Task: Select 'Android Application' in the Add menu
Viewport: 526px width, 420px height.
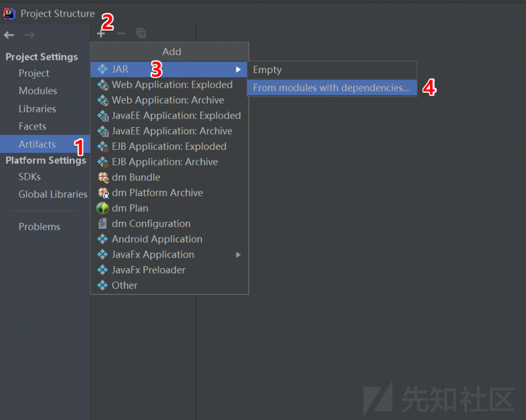Action: point(157,239)
